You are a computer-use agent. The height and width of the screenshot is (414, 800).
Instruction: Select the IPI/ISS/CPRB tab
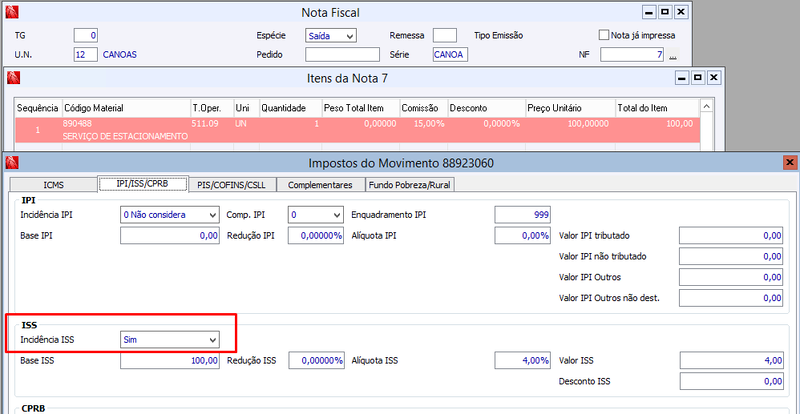tap(142, 184)
